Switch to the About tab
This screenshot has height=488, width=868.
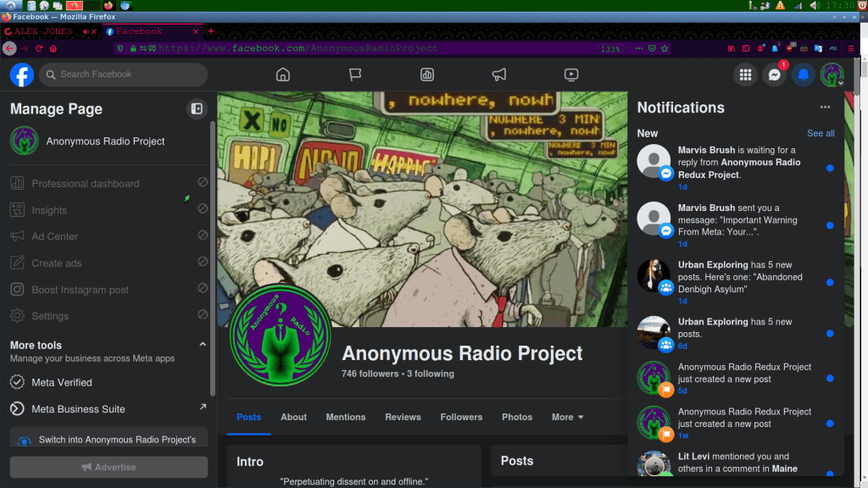pyautogui.click(x=293, y=417)
